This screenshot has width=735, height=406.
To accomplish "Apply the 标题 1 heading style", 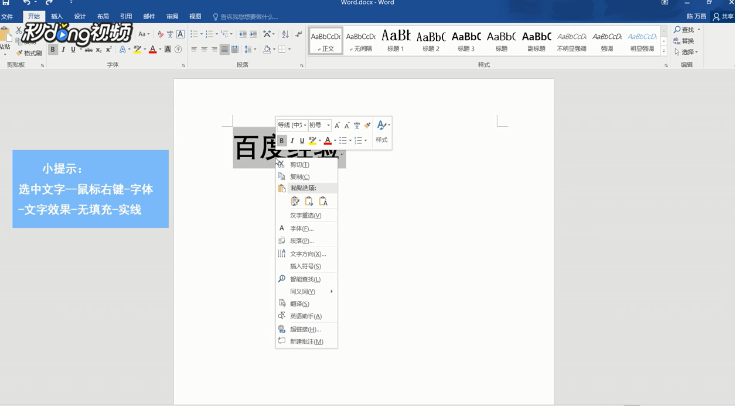I will click(396, 40).
